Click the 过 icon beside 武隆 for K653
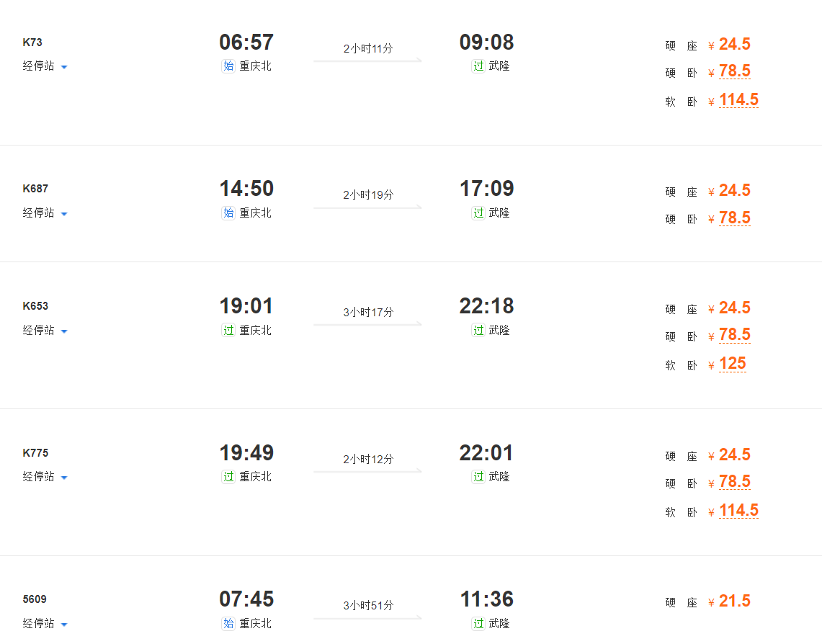This screenshot has width=822, height=644. point(478,331)
